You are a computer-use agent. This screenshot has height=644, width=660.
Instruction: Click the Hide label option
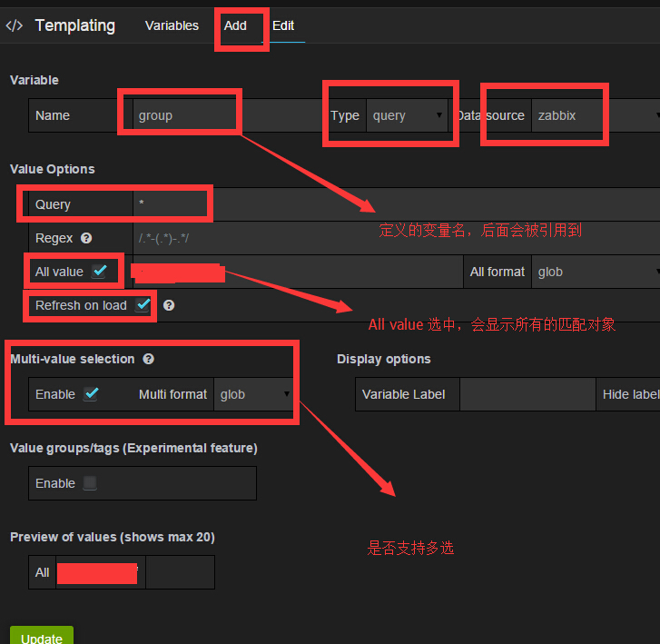[631, 394]
